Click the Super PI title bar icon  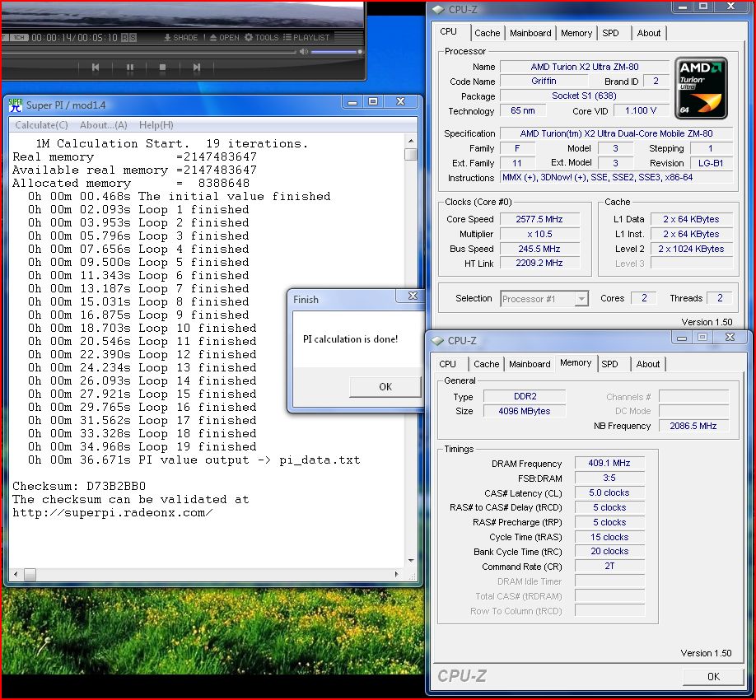[16, 105]
